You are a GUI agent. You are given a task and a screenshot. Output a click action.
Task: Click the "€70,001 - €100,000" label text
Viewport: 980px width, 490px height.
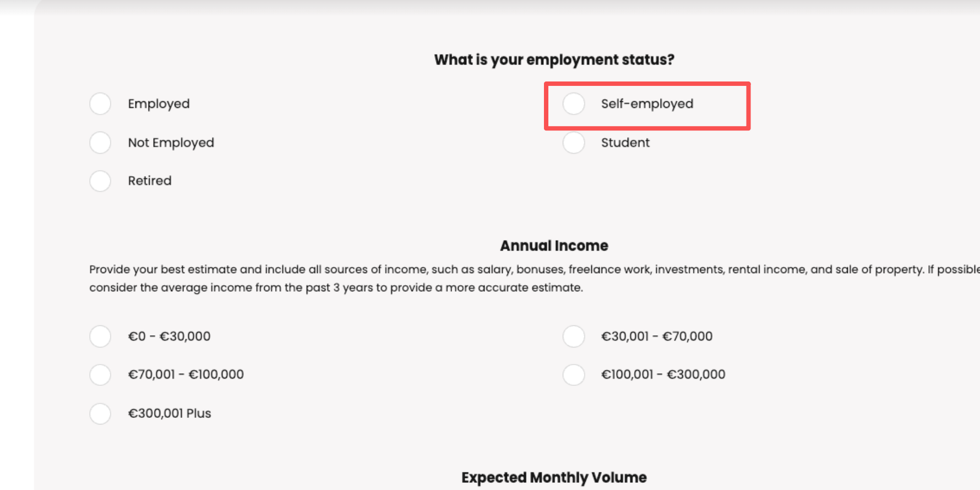(186, 374)
